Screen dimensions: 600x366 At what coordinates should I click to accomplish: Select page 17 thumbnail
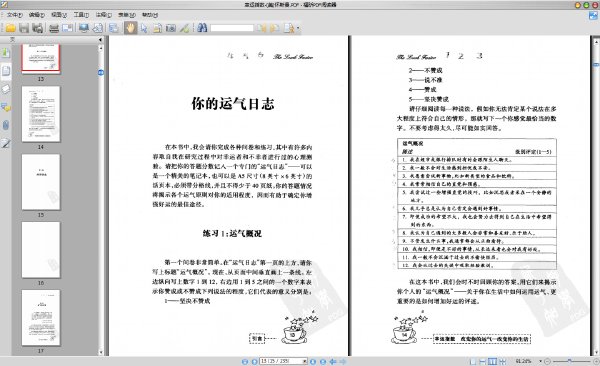[x=41, y=318]
